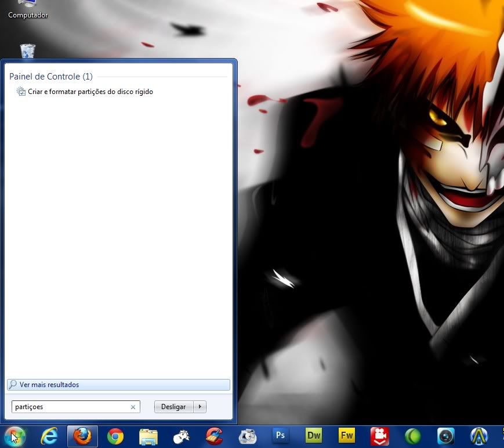This screenshot has width=504, height=448.
Task: Open the Recycle Bin on the desktop
Action: tap(28, 51)
